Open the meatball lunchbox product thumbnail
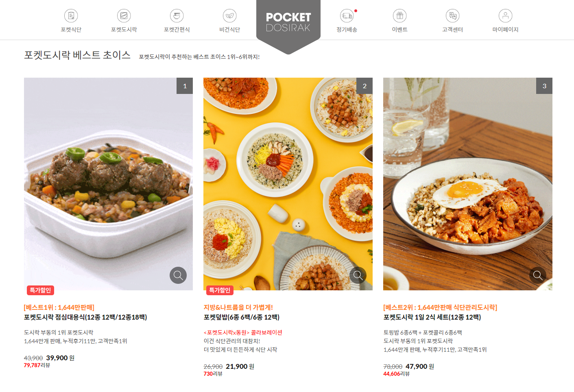This screenshot has width=574, height=392. point(108,184)
